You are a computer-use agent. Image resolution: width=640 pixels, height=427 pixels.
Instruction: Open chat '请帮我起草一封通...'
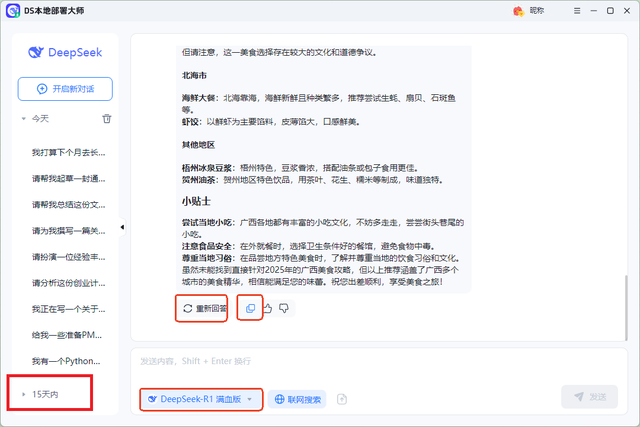(x=69, y=179)
